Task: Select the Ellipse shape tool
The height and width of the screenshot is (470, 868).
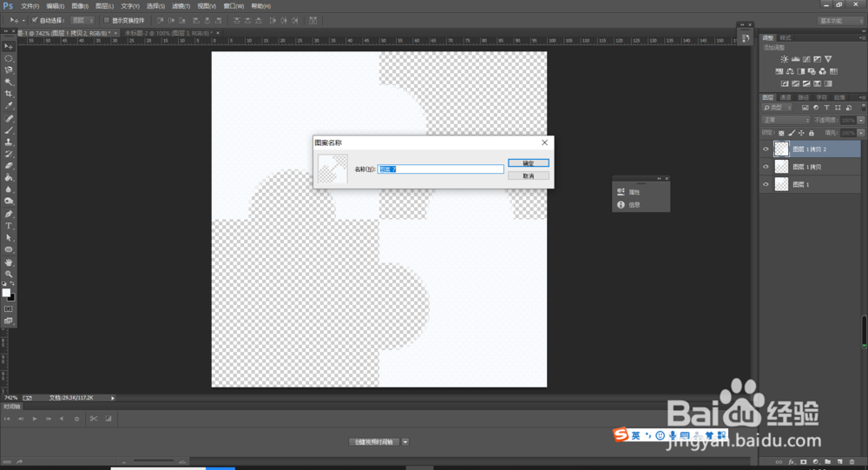Action: (x=9, y=249)
